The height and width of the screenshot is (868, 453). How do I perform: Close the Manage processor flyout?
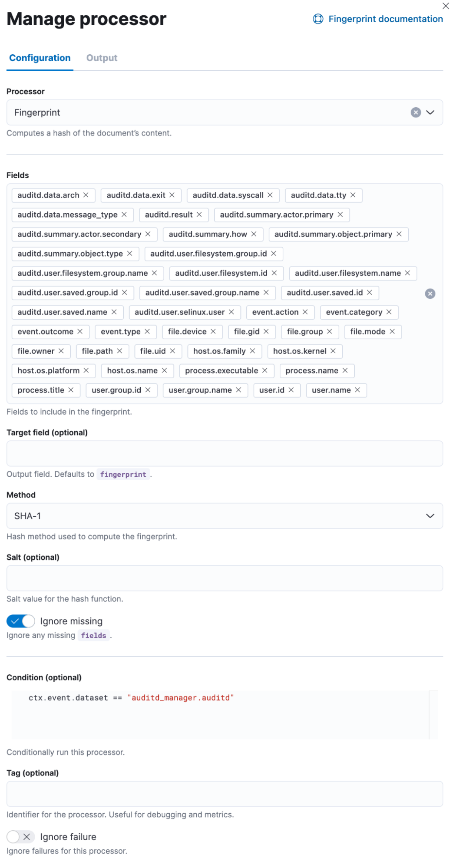[x=446, y=6]
